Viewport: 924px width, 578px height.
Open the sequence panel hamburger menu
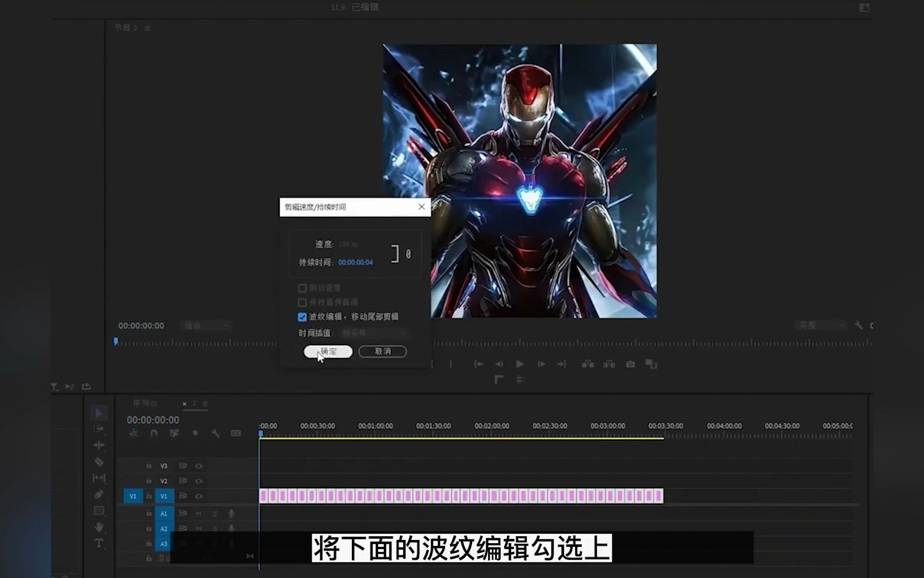pyautogui.click(x=205, y=404)
